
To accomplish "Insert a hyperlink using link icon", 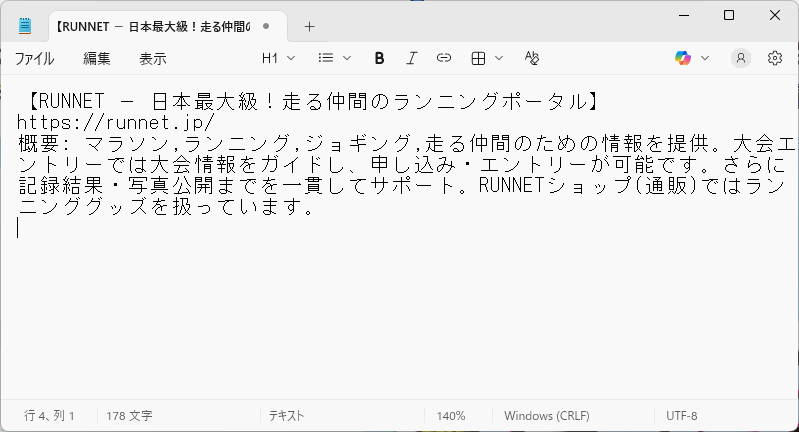I will (x=444, y=58).
